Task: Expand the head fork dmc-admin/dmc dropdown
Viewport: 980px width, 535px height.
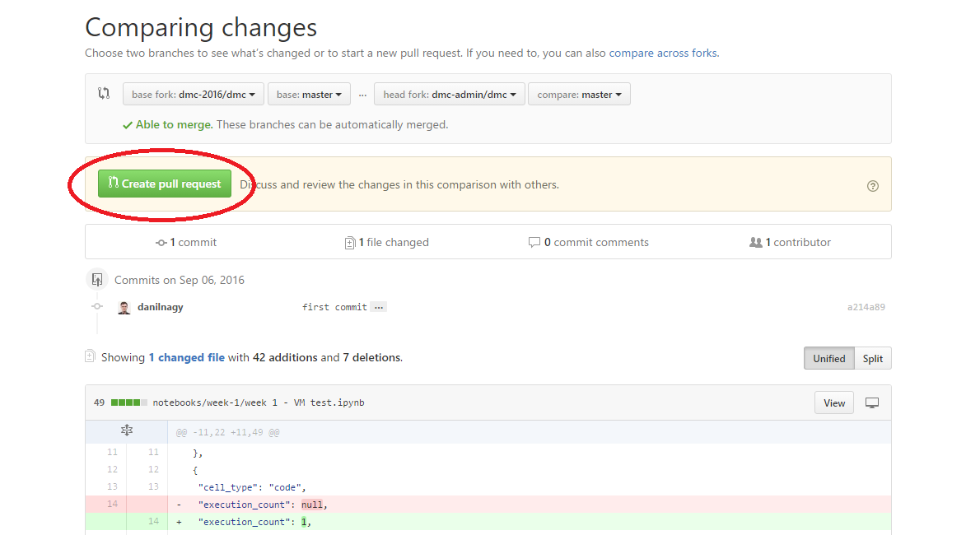Action: [450, 95]
